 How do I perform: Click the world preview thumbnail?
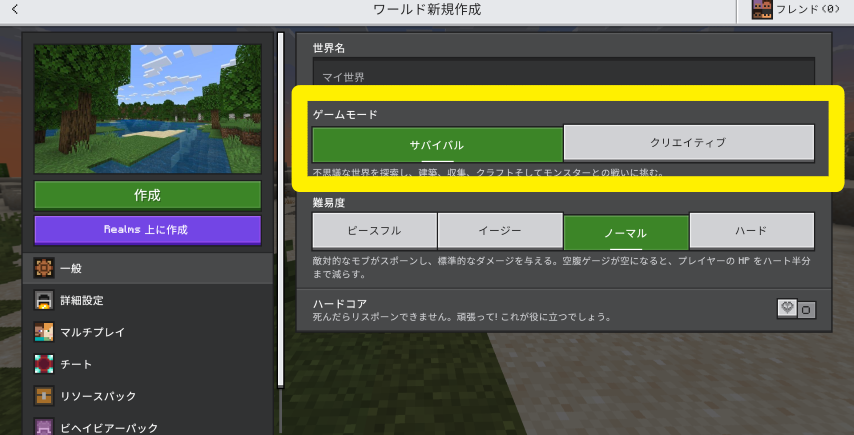148,109
